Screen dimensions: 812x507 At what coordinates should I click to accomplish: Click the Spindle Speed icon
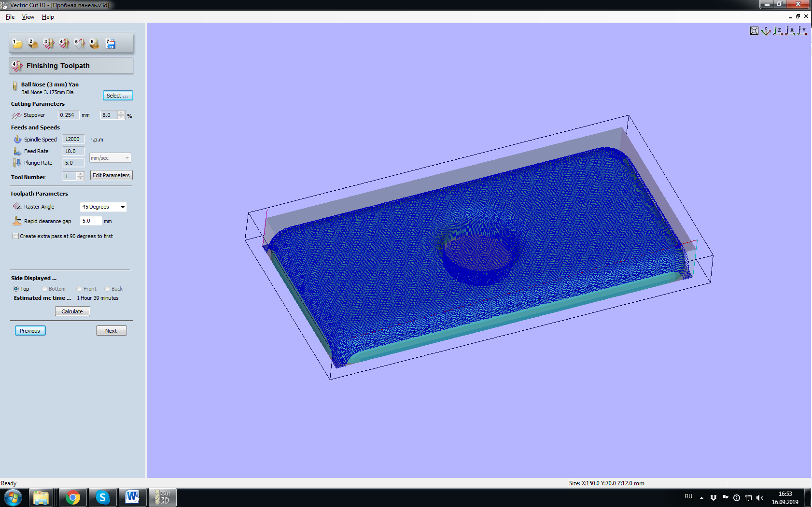pyautogui.click(x=17, y=139)
